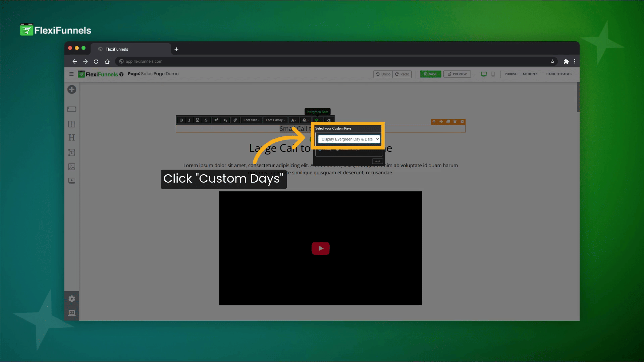Click the superscript icon
This screenshot has width=644, height=362.
point(216,120)
